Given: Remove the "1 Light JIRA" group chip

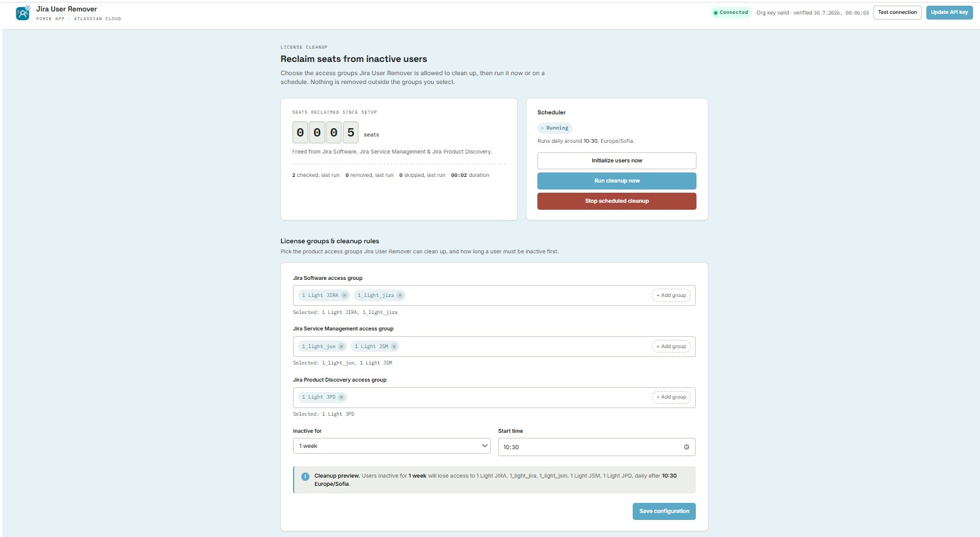Looking at the screenshot, I should click(x=344, y=295).
